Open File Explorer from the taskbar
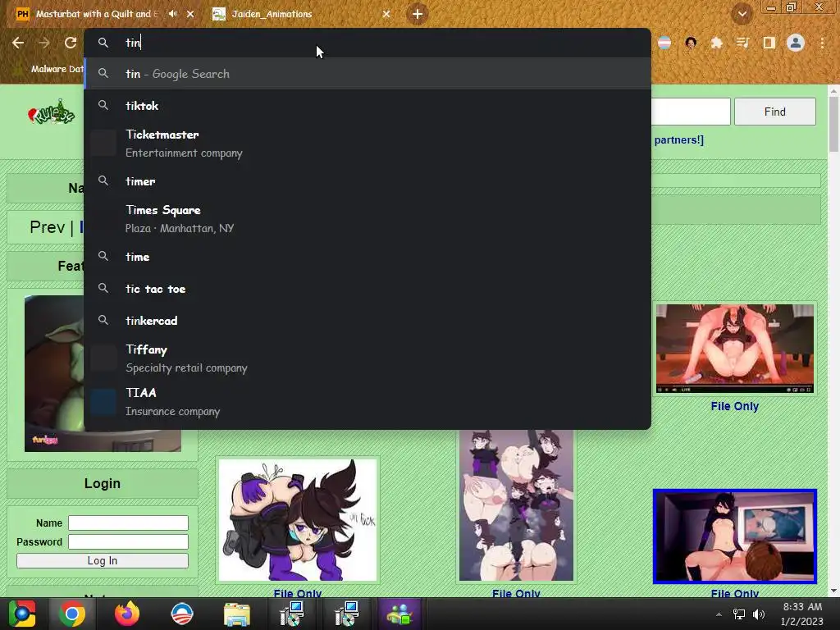Screen dimensions: 840x630 pyautogui.click(x=236, y=614)
